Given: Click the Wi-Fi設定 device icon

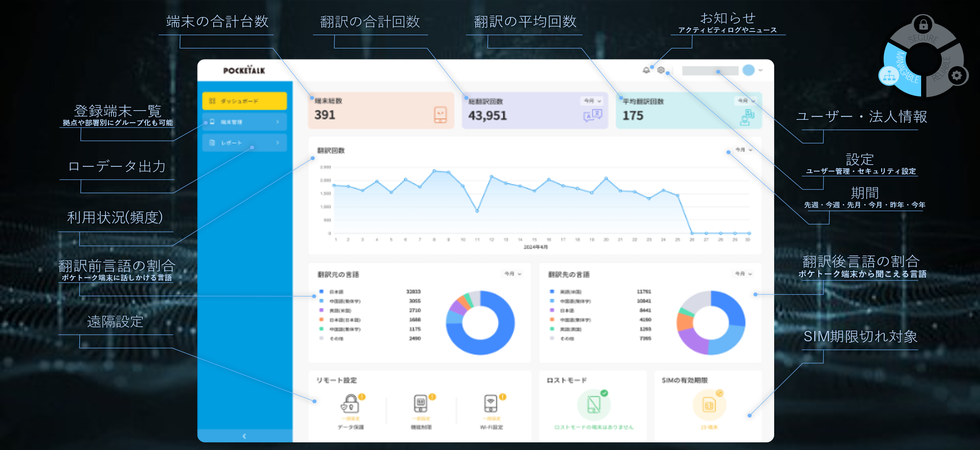Looking at the screenshot, I should pos(491,404).
